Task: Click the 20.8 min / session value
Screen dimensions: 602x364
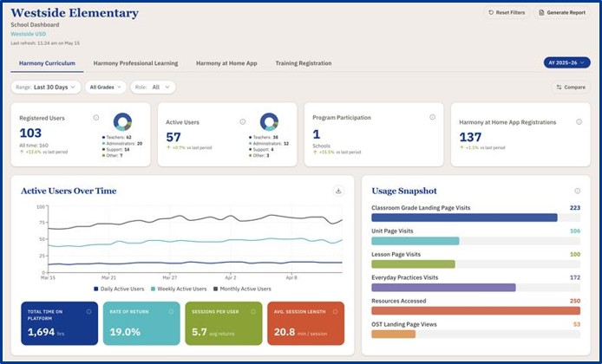Action: (301, 332)
